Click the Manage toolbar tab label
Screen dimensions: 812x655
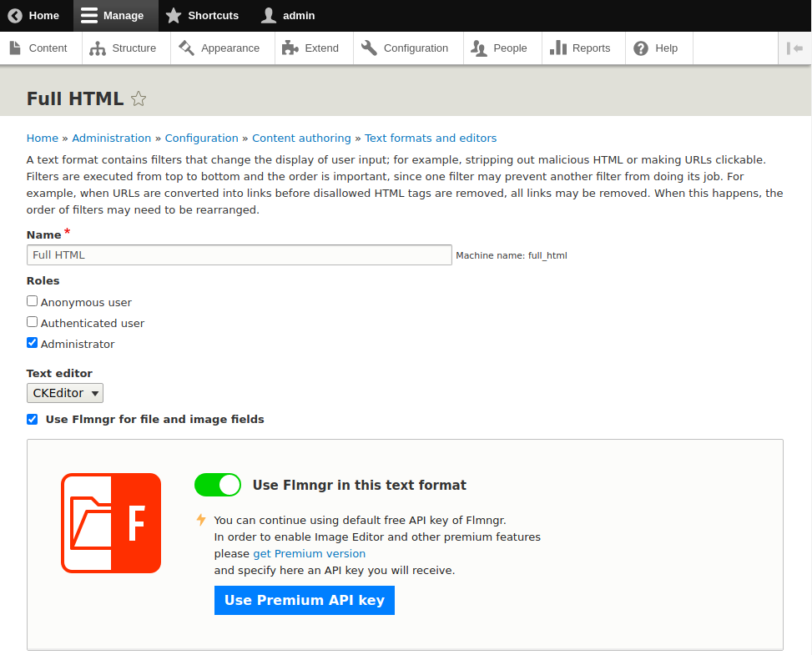click(x=124, y=16)
